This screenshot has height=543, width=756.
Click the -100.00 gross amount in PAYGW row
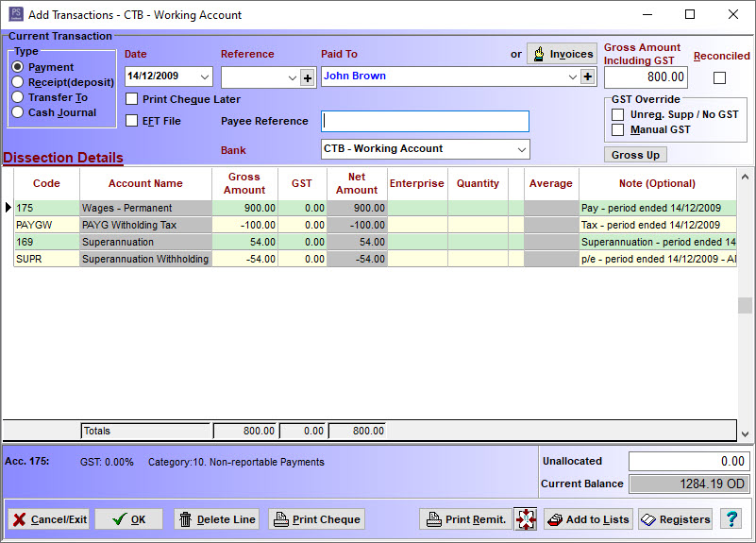pos(244,225)
